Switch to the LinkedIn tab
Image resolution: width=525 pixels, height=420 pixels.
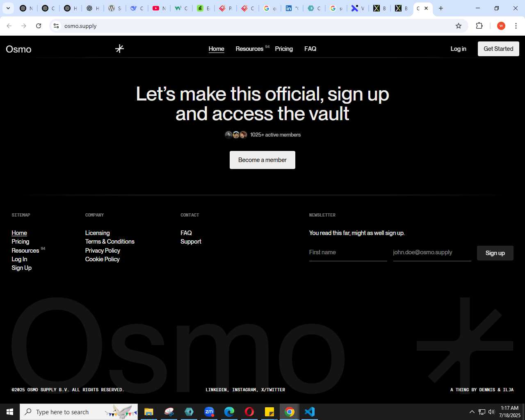(x=292, y=8)
